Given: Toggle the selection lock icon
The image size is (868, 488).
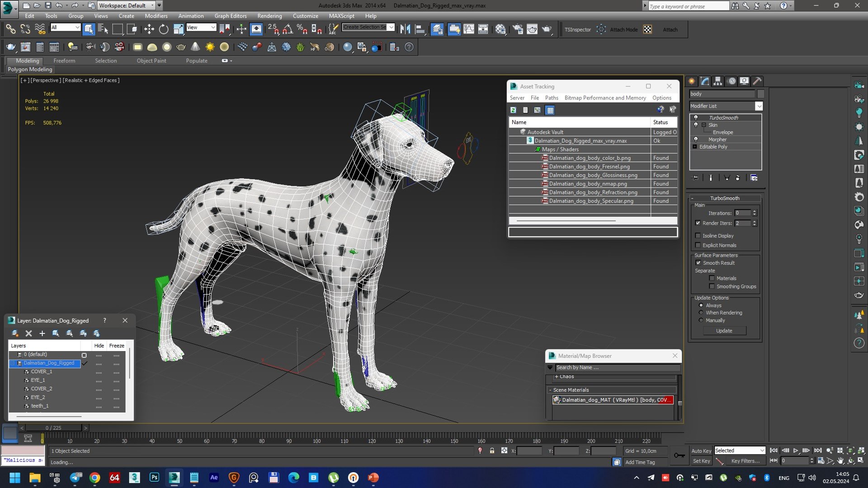Looking at the screenshot, I should click(492, 451).
